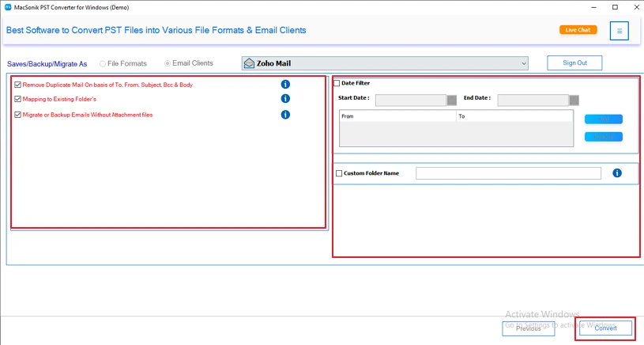The image size is (644, 345).
Task: Click the From column header
Action: [397, 116]
